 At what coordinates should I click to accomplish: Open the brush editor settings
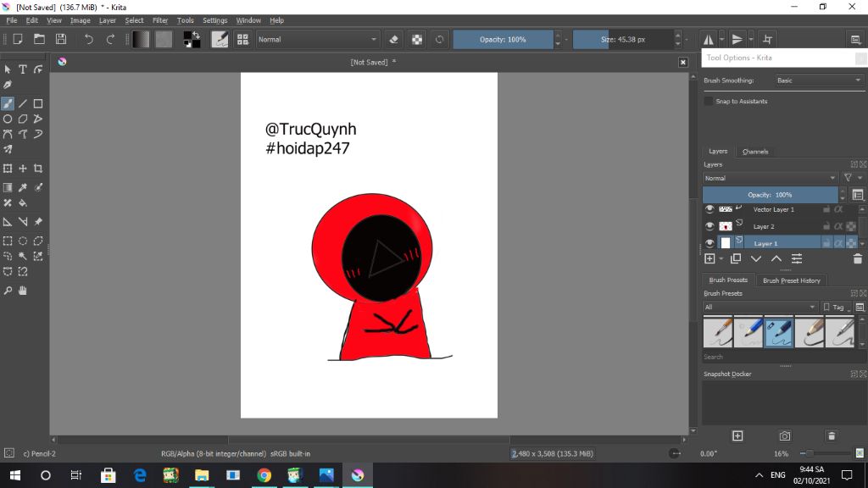pyautogui.click(x=220, y=39)
